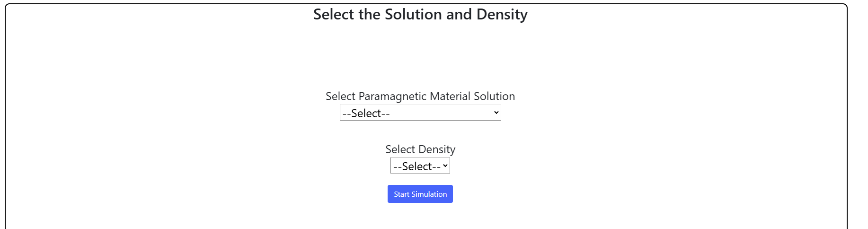Viewport: 868px width, 229px height.
Task: Click '--Select--' text in the material solution combo box
Action: click(366, 113)
